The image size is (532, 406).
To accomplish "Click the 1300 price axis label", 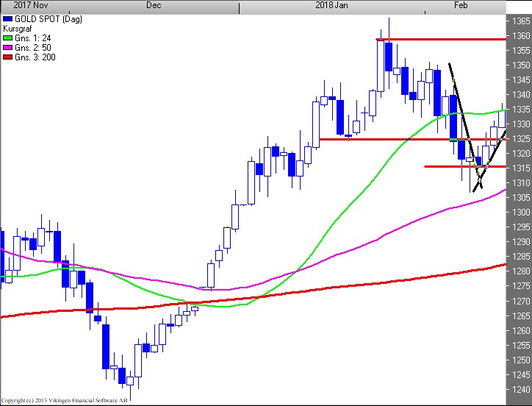I will tap(520, 213).
